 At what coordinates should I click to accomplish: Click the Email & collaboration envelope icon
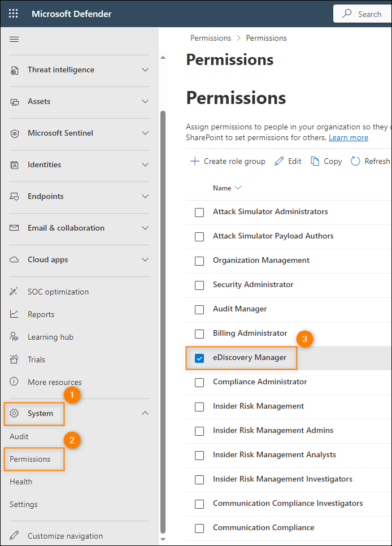pos(14,228)
